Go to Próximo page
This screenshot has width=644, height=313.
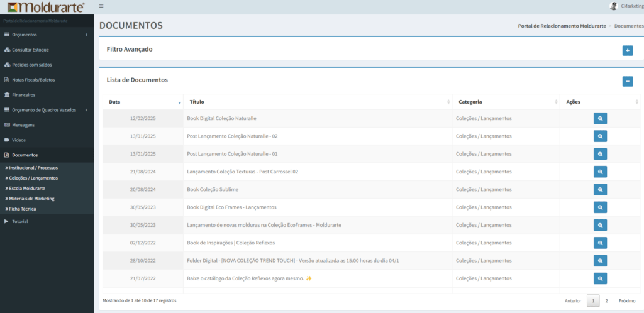pyautogui.click(x=627, y=300)
